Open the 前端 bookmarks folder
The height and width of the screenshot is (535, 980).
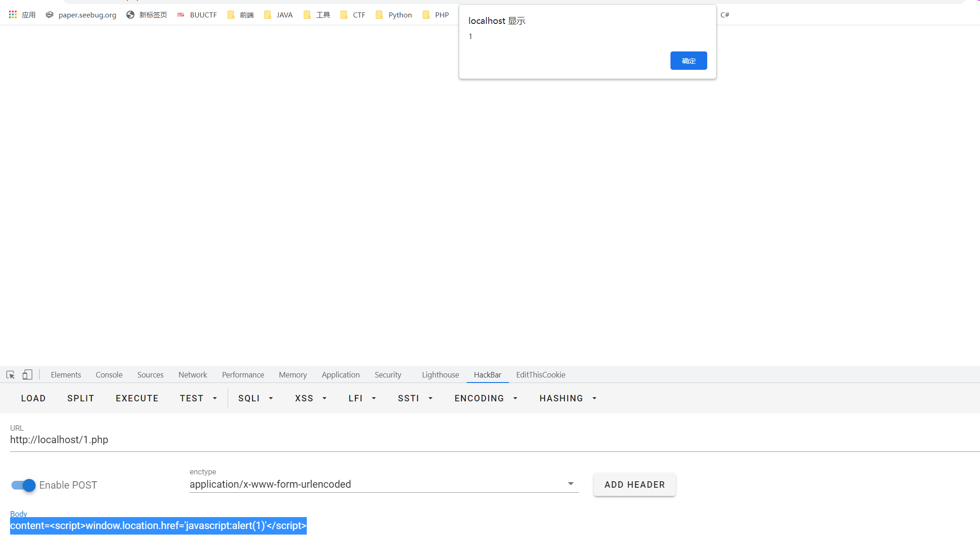coord(240,15)
